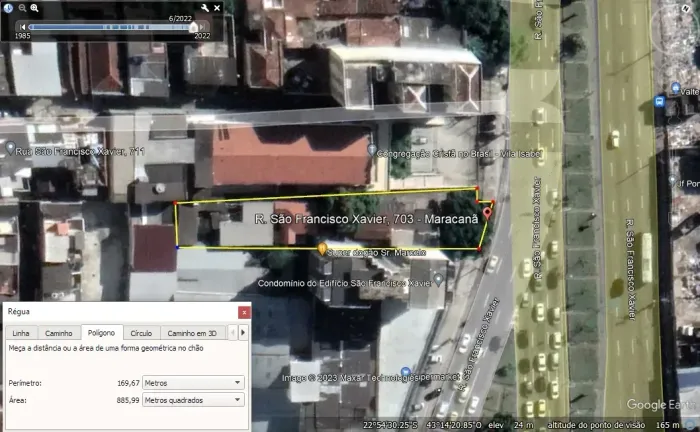The height and width of the screenshot is (432, 700).
Task: Click the 'elev 24 m' status readout
Action: [511, 425]
